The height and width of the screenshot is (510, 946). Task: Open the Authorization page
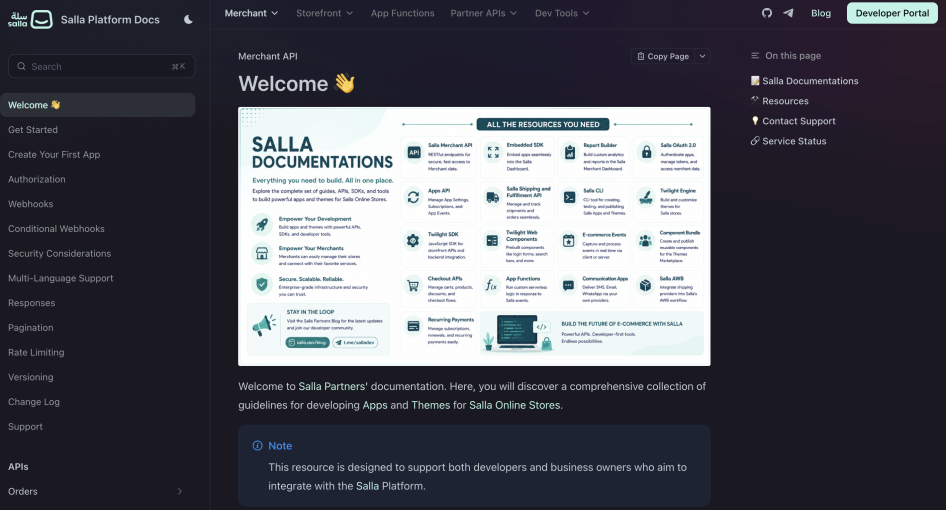coord(36,179)
